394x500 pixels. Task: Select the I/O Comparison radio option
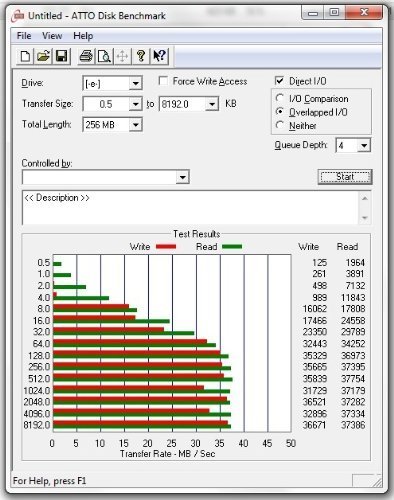[280, 98]
